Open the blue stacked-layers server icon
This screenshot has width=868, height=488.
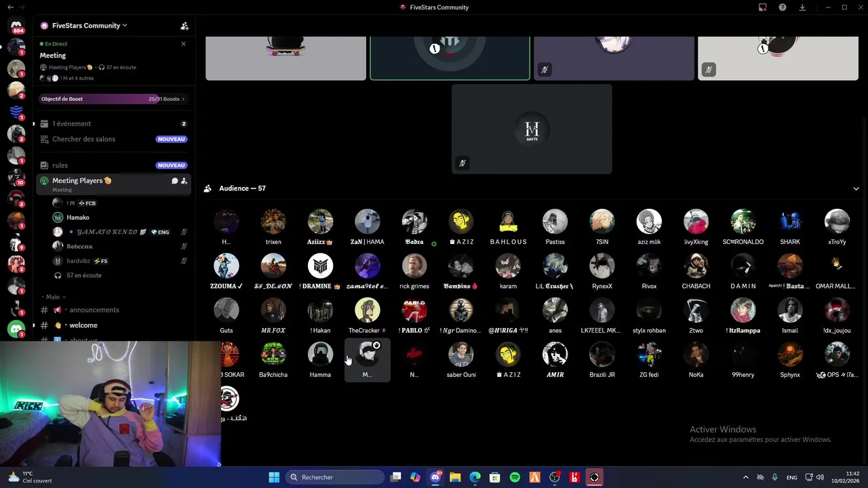click(x=16, y=111)
